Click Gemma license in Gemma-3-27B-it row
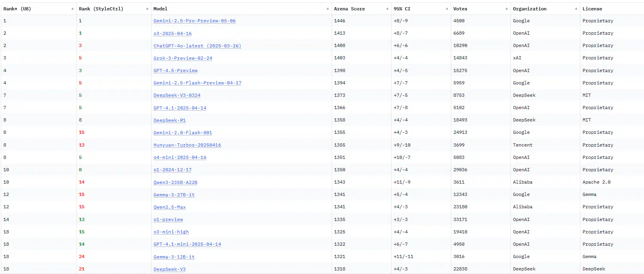Viewport: 644px width, 274px height. click(589, 194)
